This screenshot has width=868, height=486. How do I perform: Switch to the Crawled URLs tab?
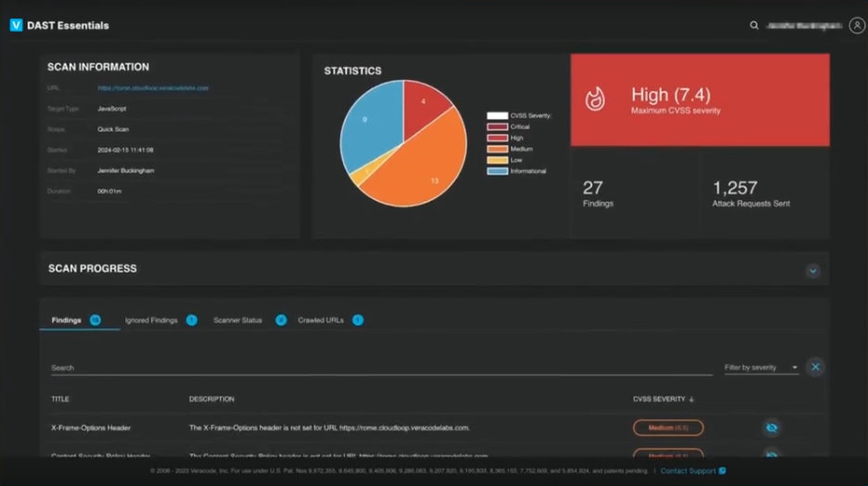[x=321, y=320]
